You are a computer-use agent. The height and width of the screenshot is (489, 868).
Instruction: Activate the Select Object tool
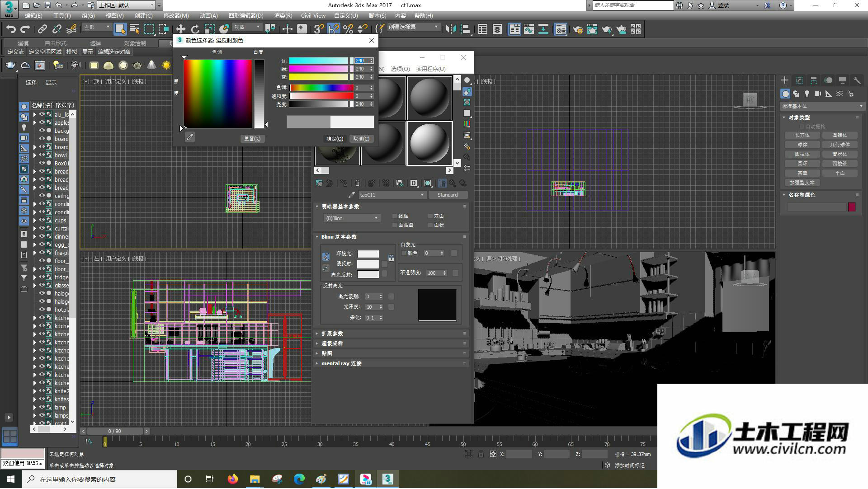coord(120,29)
